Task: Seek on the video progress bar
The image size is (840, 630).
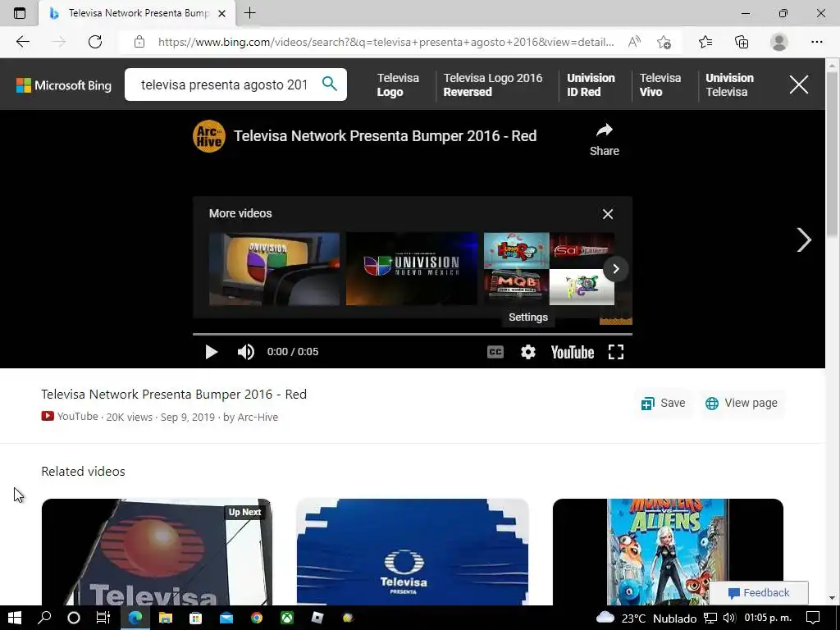Action: (x=413, y=334)
